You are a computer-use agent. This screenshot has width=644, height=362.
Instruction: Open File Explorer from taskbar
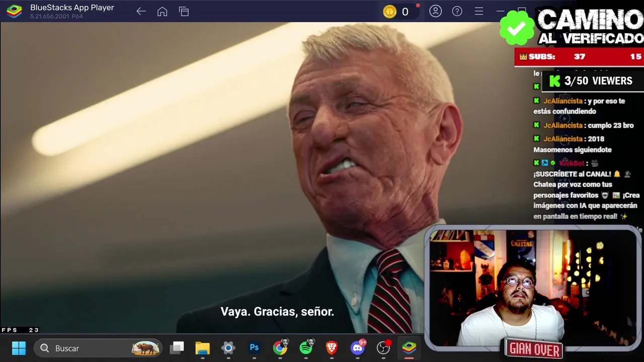click(x=202, y=348)
